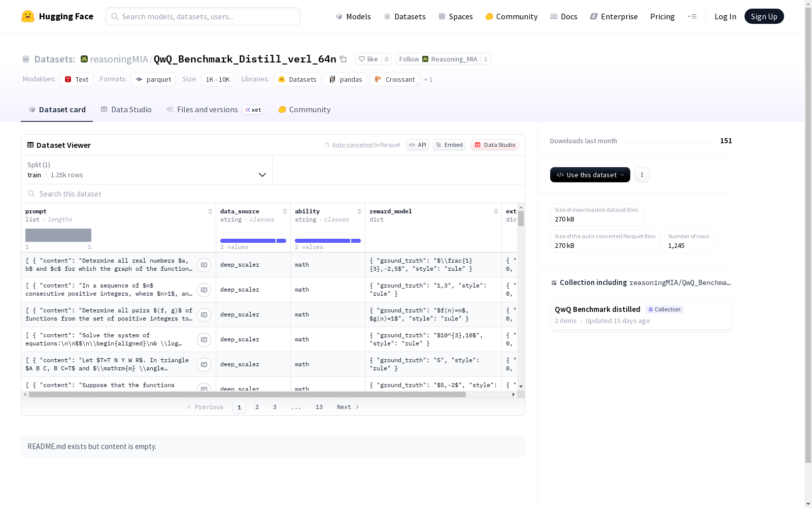812x508 pixels.
Task: Open the dataset Community tab
Action: [x=304, y=109]
